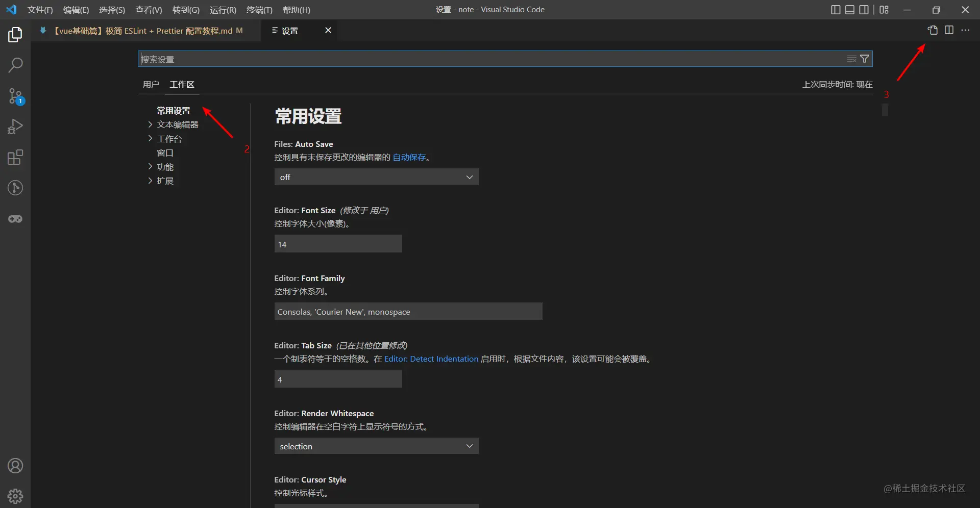The image size is (980, 508).
Task: Open editor More Actions ellipsis
Action: (x=965, y=30)
